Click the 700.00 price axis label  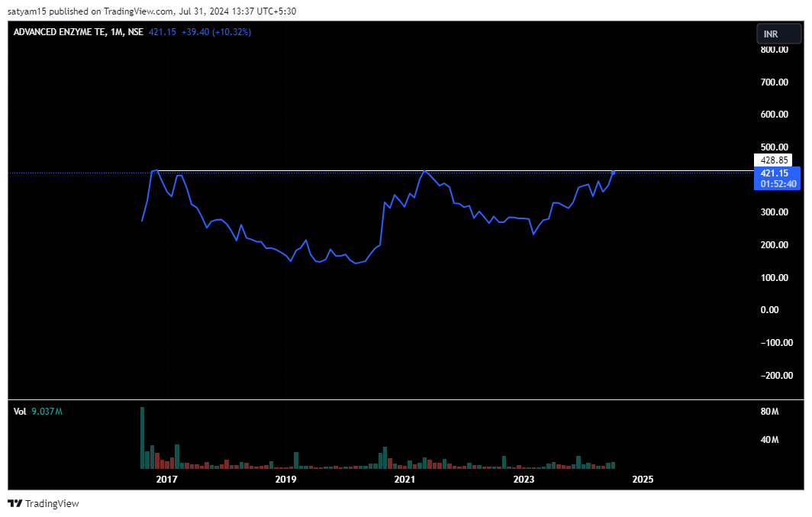point(774,82)
